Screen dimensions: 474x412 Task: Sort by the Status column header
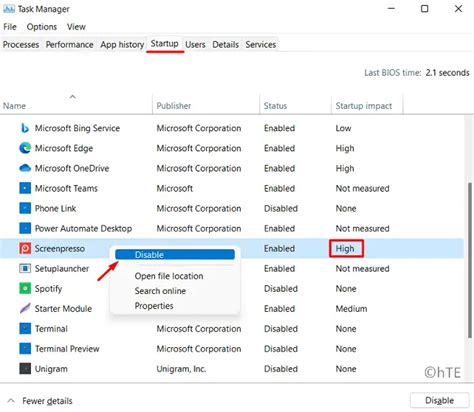click(x=275, y=106)
